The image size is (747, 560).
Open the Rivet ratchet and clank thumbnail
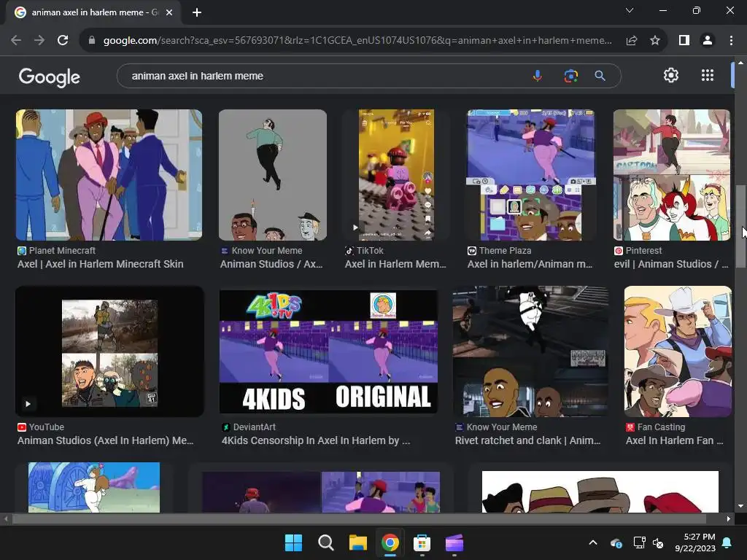tap(530, 351)
